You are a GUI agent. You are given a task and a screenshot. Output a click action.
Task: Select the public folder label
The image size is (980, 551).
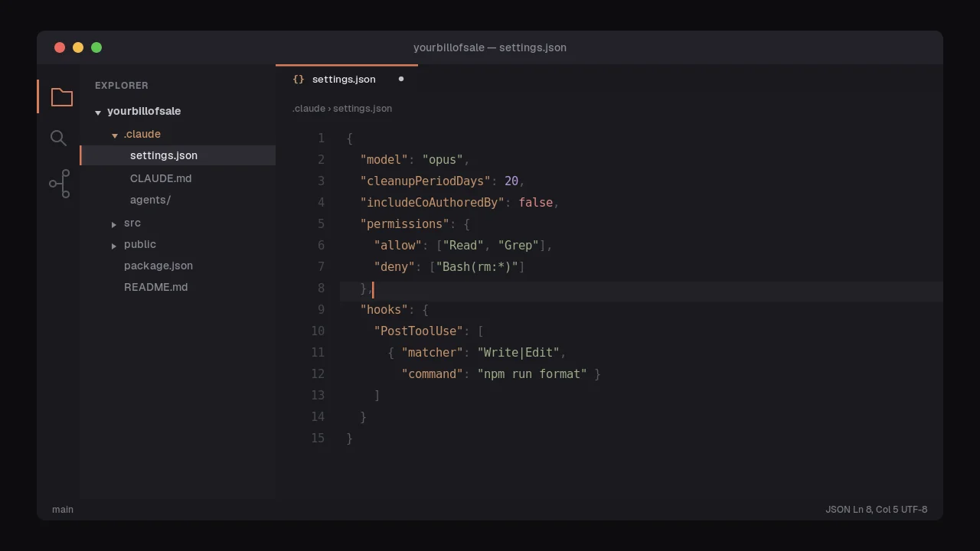[140, 244]
